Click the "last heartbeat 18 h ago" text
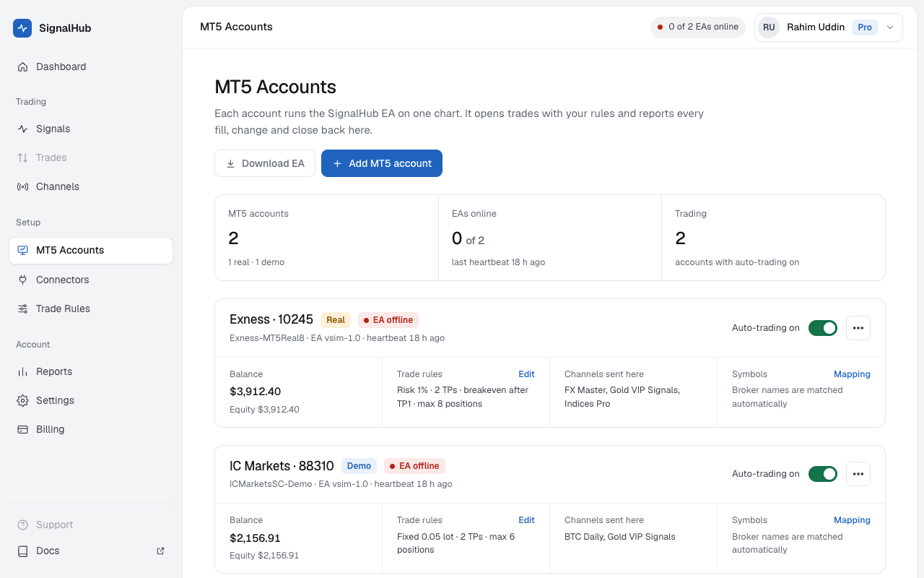The width and height of the screenshot is (924, 578). (x=498, y=262)
